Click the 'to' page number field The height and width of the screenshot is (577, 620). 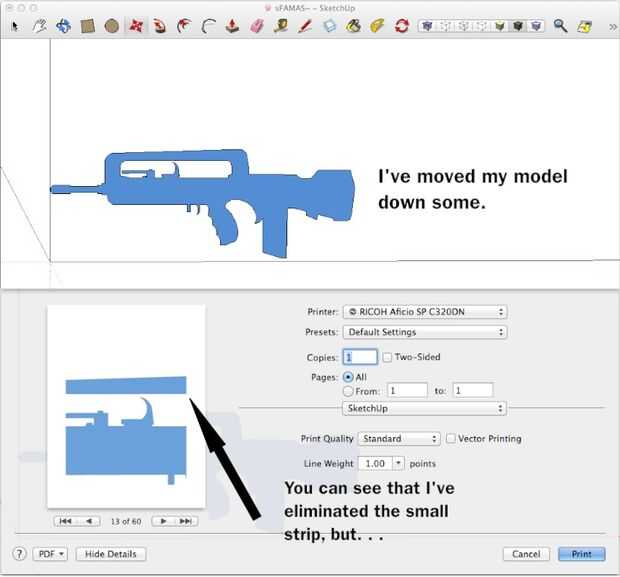[473, 391]
